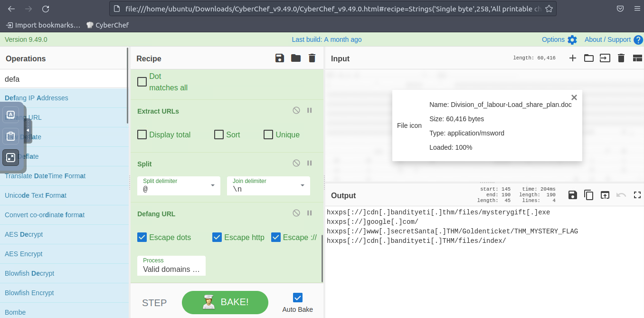Save the recipe using the disk icon
This screenshot has width=644, height=318.
[280, 58]
